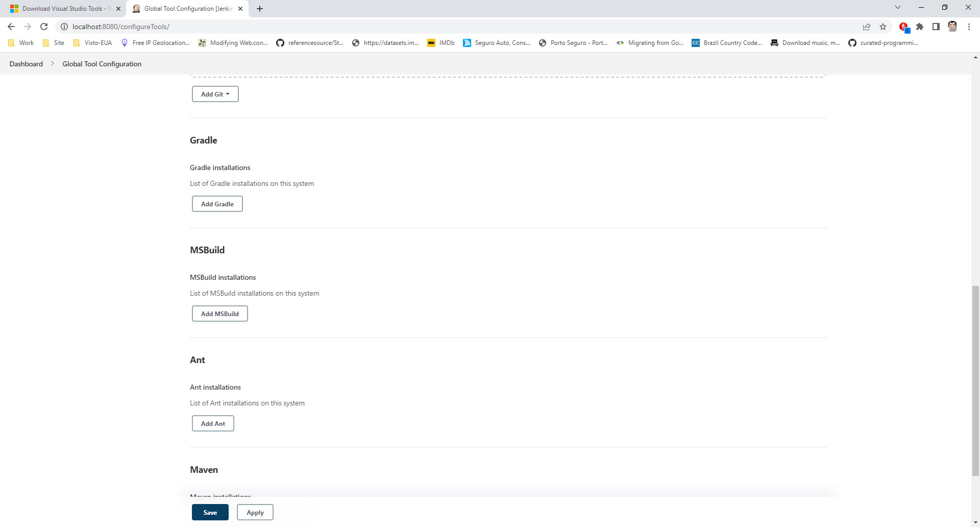Save the tool configuration

coord(210,512)
